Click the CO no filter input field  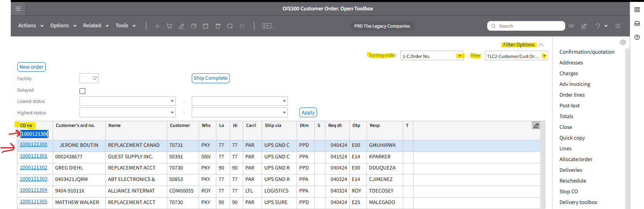pos(34,134)
